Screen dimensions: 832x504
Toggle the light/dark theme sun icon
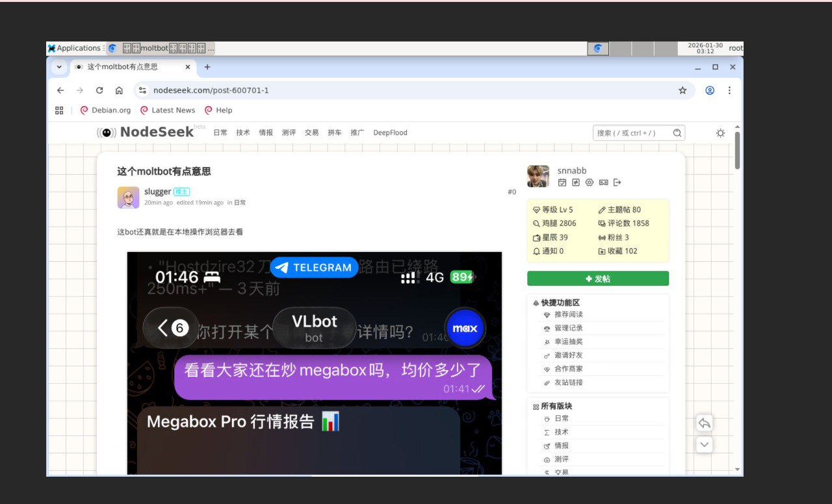[720, 133]
